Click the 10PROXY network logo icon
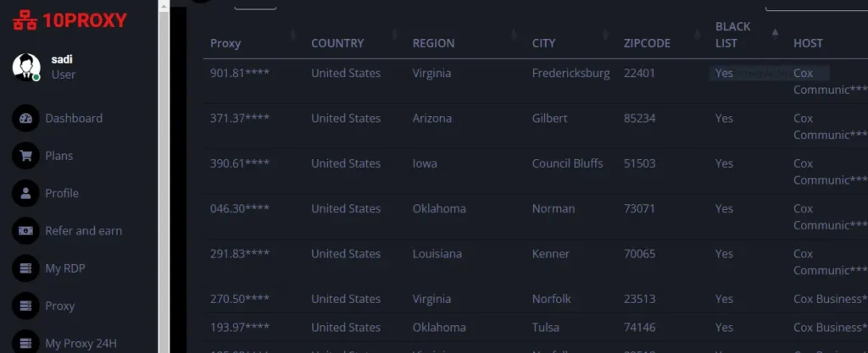This screenshot has height=353, width=868. tap(25, 20)
